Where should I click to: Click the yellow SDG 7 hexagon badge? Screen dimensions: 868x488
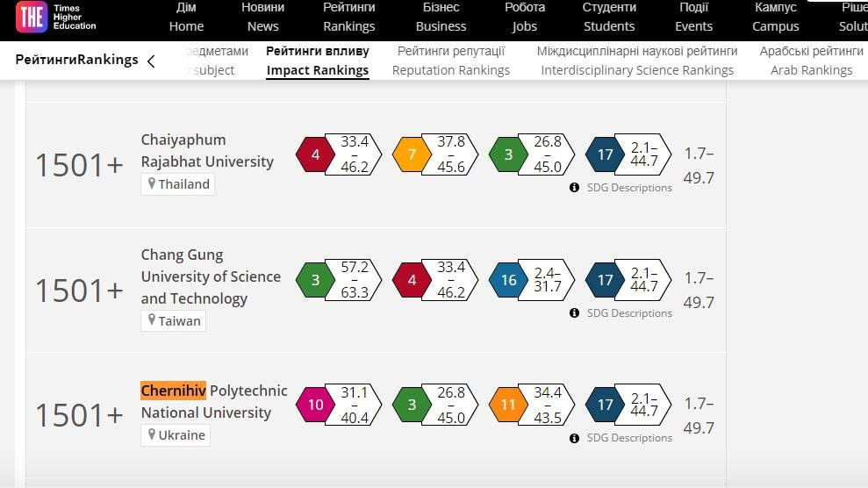pyautogui.click(x=412, y=154)
